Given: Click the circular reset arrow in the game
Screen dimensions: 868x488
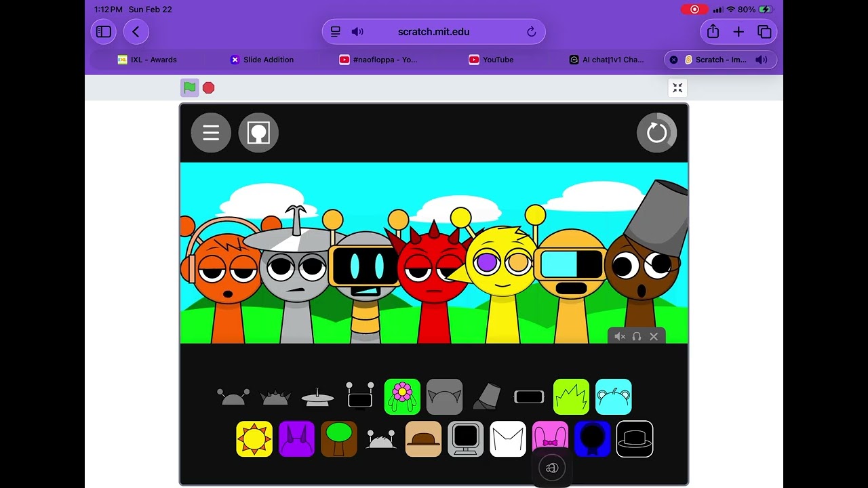Looking at the screenshot, I should [656, 133].
